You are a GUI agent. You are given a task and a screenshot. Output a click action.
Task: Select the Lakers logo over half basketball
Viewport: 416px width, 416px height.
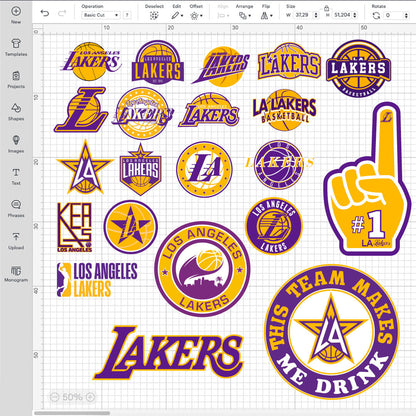point(210,110)
